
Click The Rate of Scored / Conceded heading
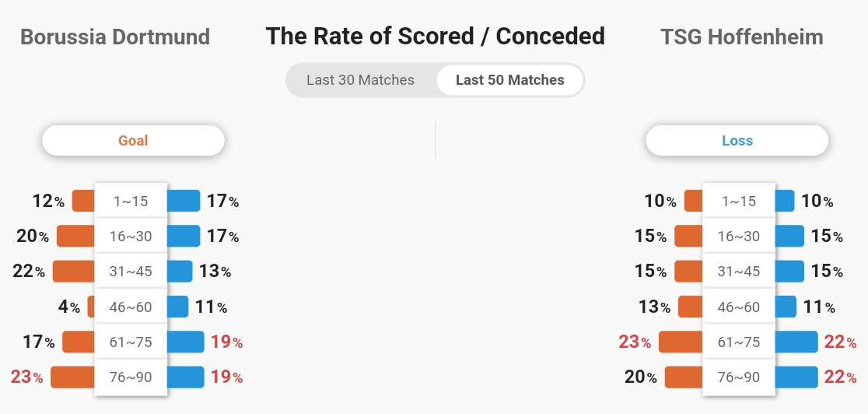point(435,37)
